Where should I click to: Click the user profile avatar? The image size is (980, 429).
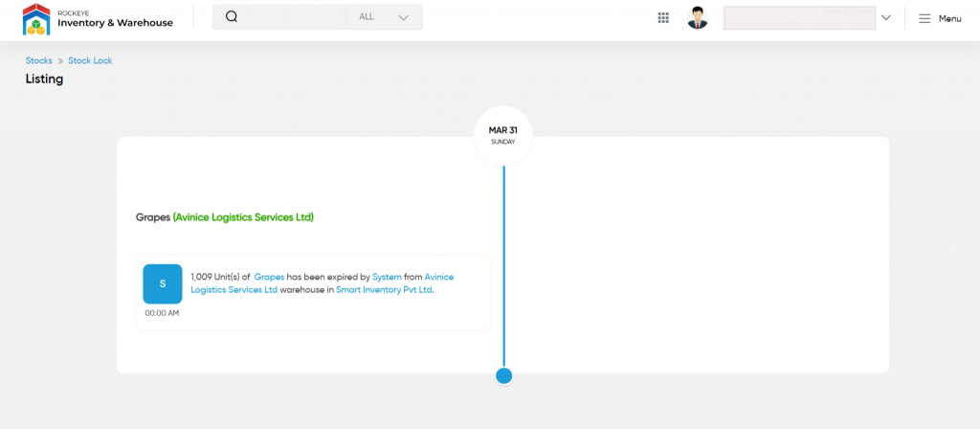[x=698, y=18]
